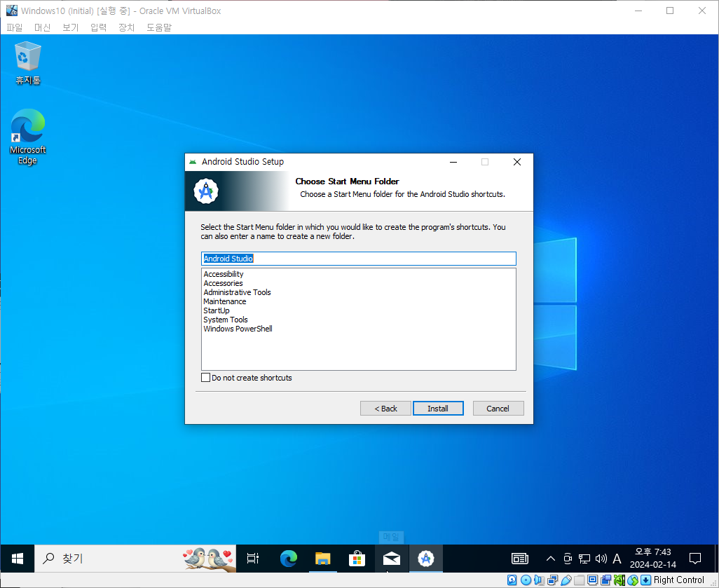Select StartUp in the folder list

click(x=217, y=310)
